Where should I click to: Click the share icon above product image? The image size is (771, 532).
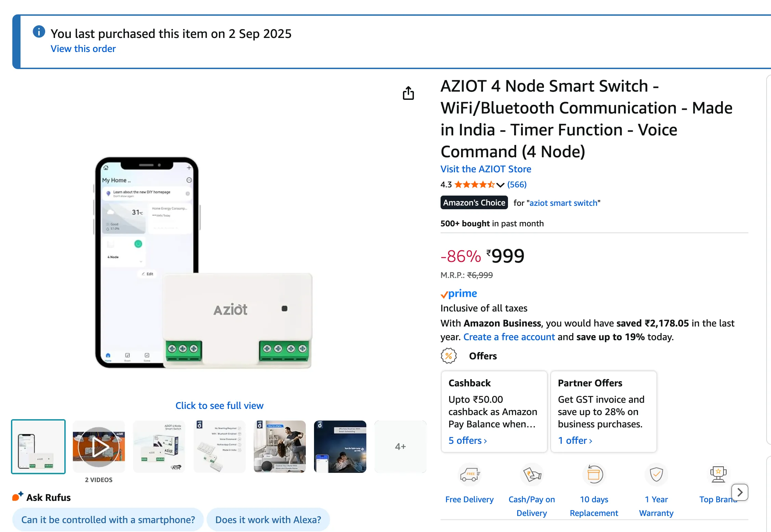(408, 93)
